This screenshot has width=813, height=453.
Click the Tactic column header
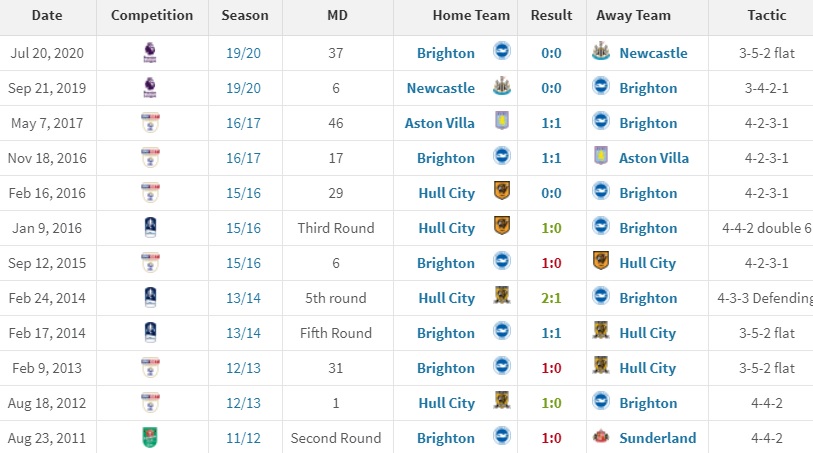[x=766, y=16]
